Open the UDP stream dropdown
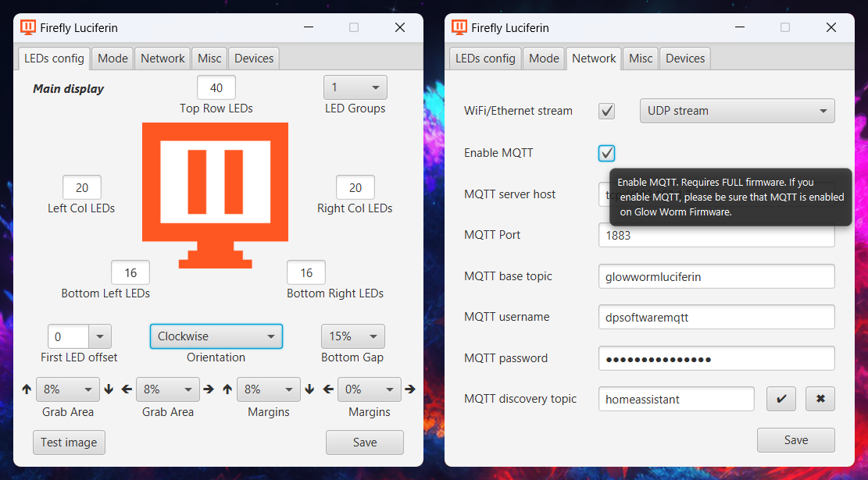The height and width of the screenshot is (480, 868). tap(738, 111)
